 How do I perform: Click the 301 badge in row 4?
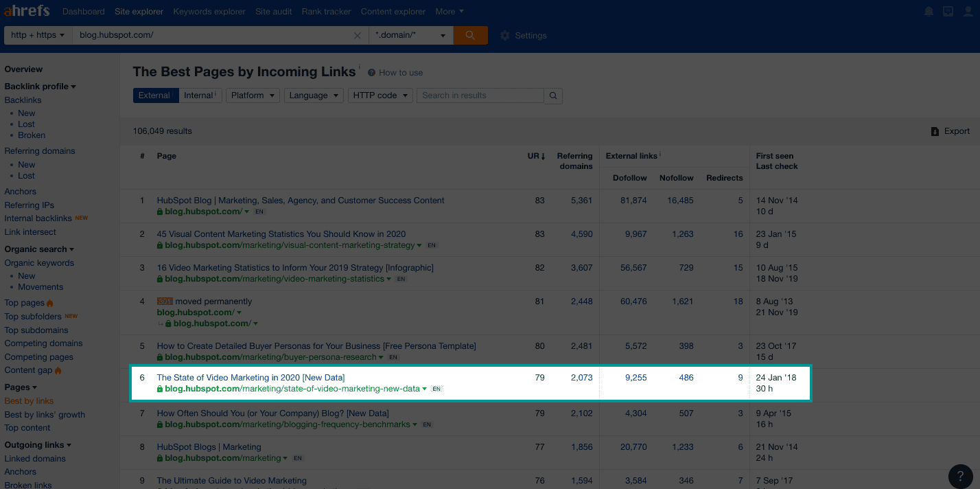click(165, 302)
